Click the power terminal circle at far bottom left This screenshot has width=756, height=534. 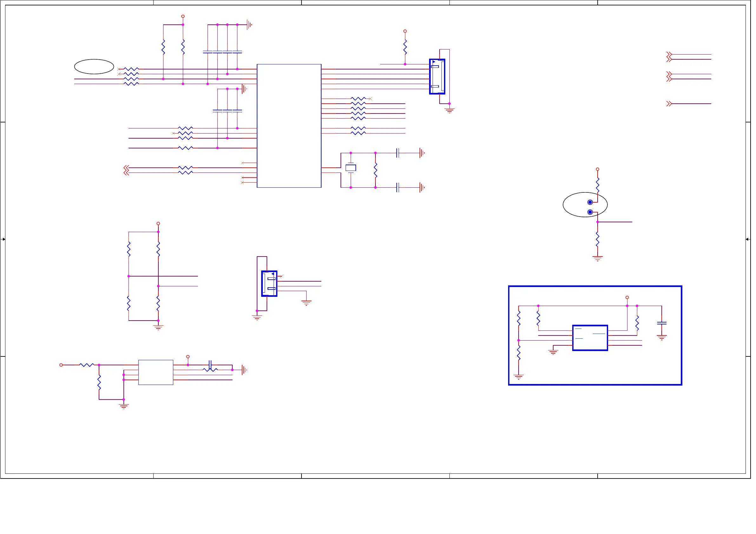click(61, 365)
